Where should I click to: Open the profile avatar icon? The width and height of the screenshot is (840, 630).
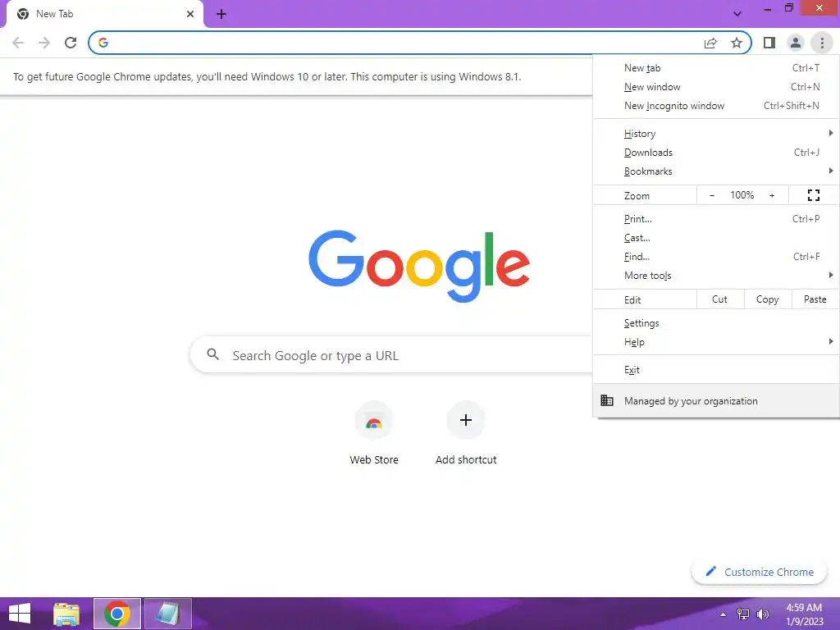[796, 43]
